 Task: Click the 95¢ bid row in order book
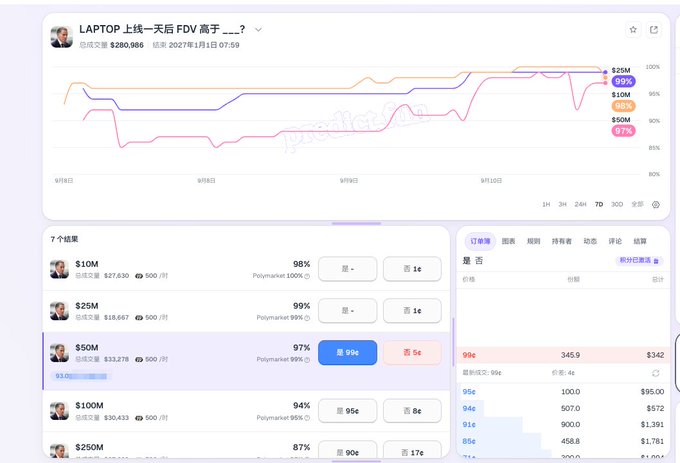tap(563, 391)
